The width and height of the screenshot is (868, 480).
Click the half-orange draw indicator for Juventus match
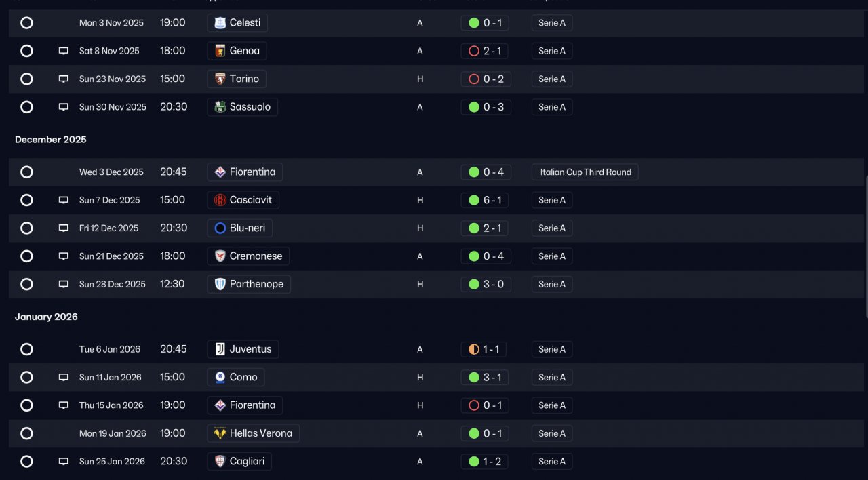pos(474,349)
